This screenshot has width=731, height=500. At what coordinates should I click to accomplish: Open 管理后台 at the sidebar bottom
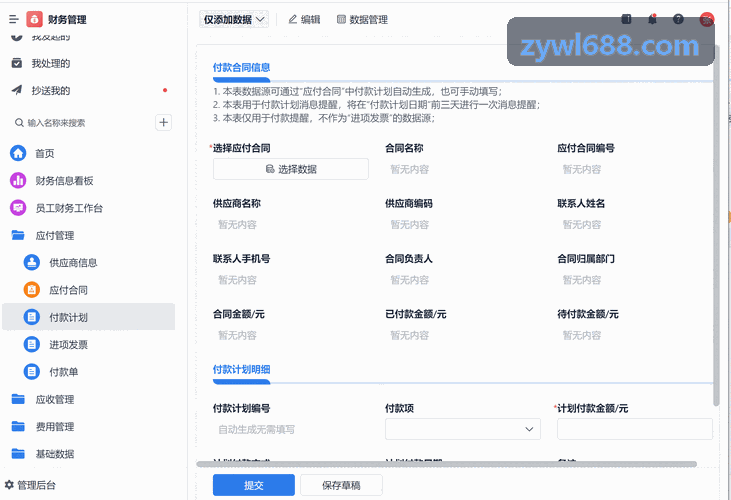[x=30, y=485]
